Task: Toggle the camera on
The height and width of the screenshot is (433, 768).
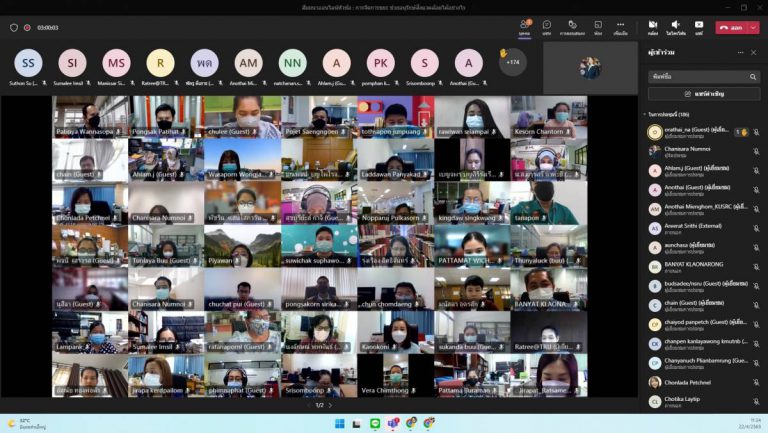Action: [x=653, y=26]
